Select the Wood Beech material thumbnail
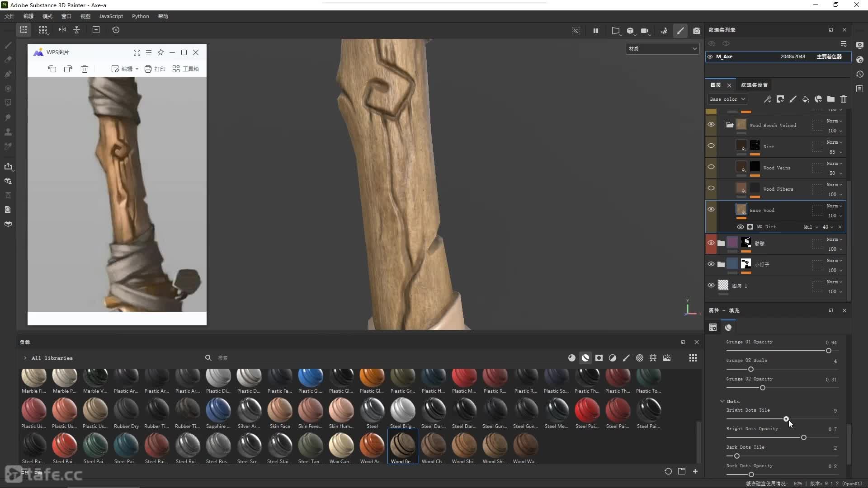Screen dimensions: 868x488 (402, 447)
